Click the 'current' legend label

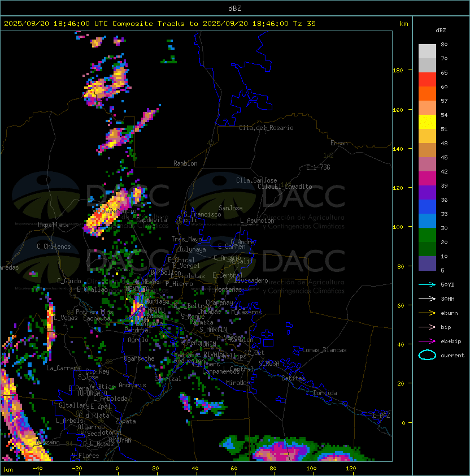(x=452, y=356)
